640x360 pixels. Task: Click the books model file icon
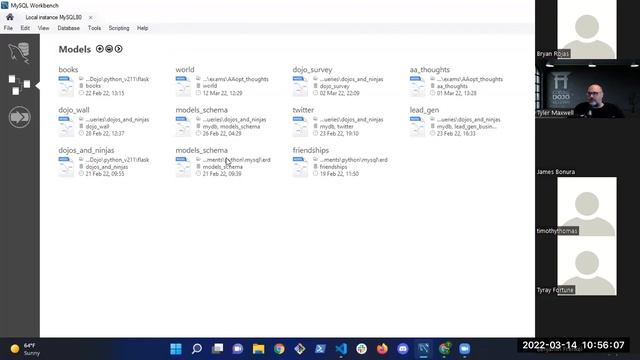click(66, 86)
